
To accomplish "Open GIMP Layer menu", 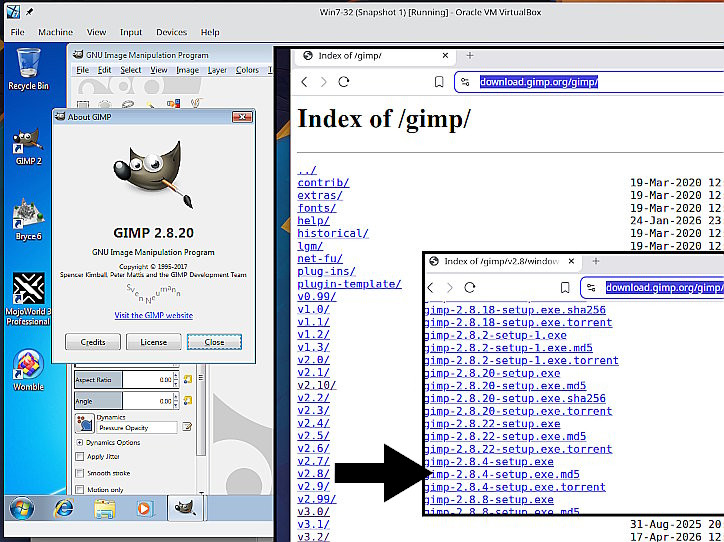I will coord(217,70).
